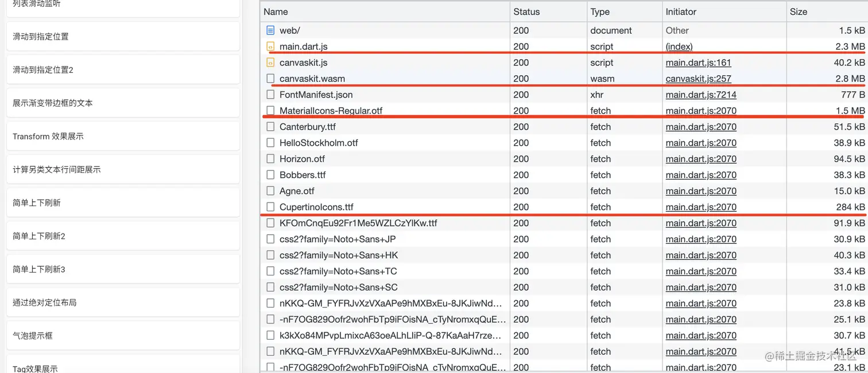The height and width of the screenshot is (373, 868).
Task: Sort requests by the Name column header
Action: click(x=385, y=11)
